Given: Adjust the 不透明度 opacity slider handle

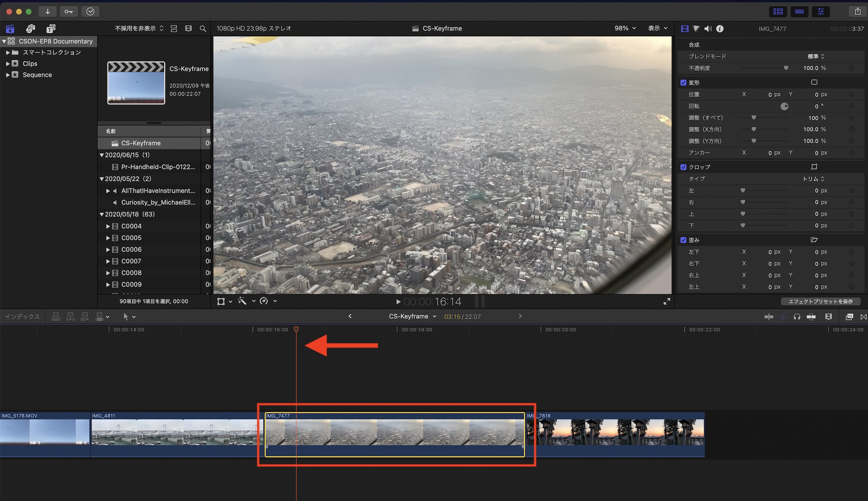Looking at the screenshot, I should (786, 68).
